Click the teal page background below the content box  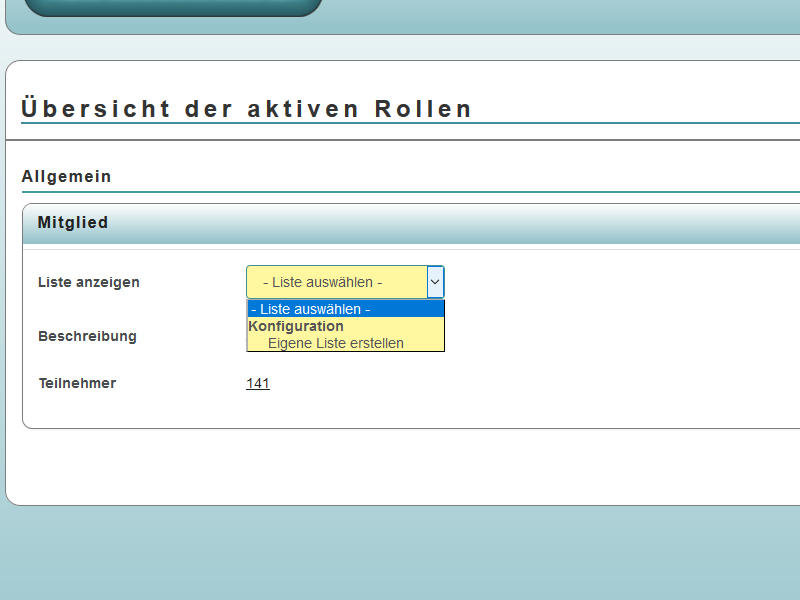coord(400,555)
